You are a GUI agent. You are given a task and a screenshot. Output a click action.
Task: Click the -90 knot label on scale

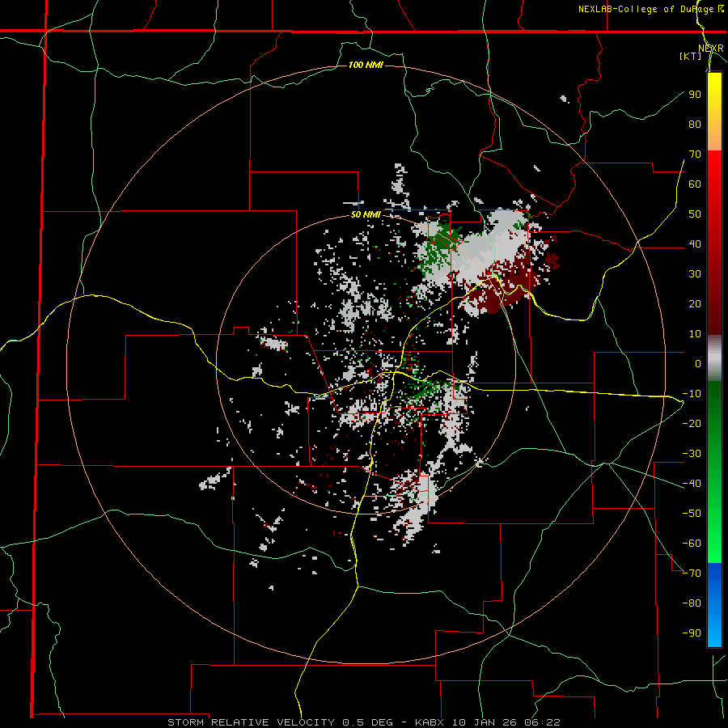692,633
